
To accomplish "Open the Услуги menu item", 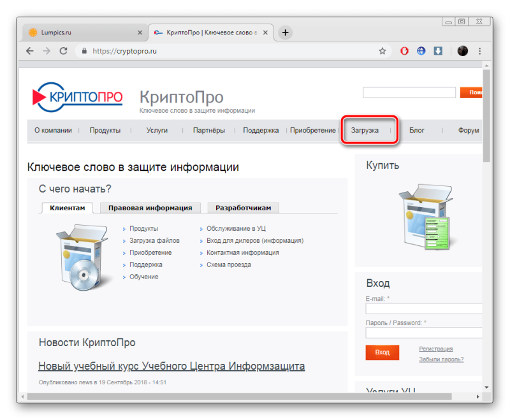I will coord(157,131).
